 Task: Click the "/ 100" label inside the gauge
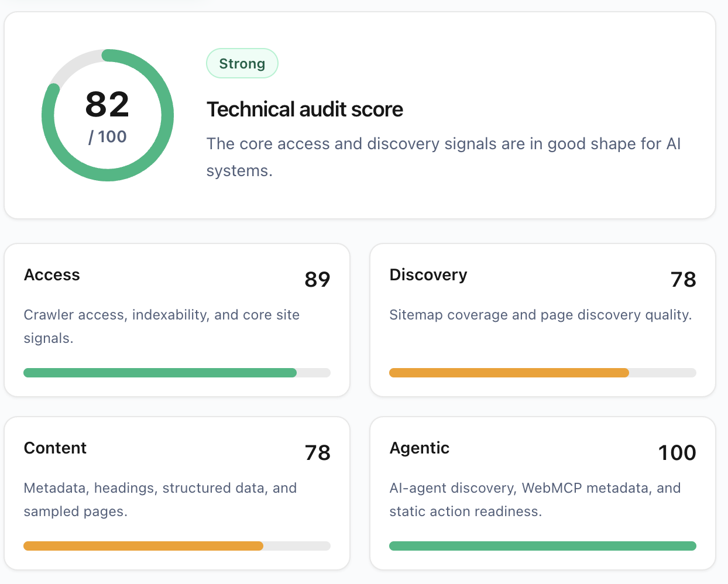108,137
